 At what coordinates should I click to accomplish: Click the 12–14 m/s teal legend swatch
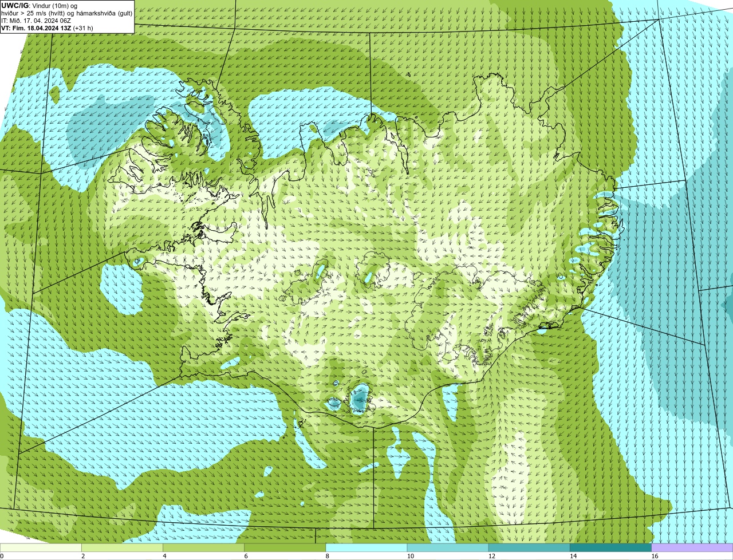[x=529, y=547]
